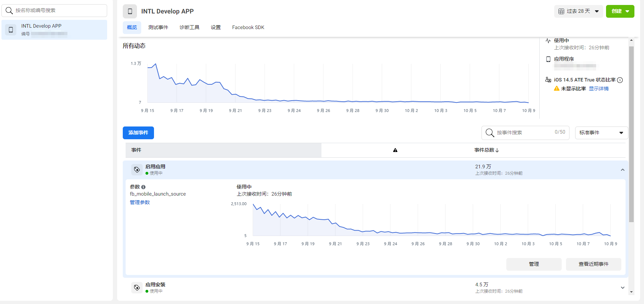Image resolution: width=644 pixels, height=304 pixels.
Task: Click the 显示详情 link
Action: [x=599, y=89]
